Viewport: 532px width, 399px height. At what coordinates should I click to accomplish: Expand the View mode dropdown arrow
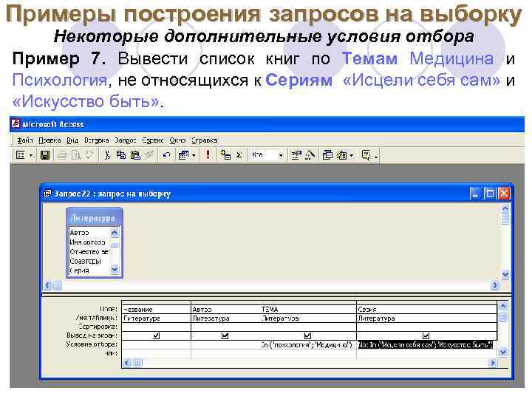pos(31,155)
